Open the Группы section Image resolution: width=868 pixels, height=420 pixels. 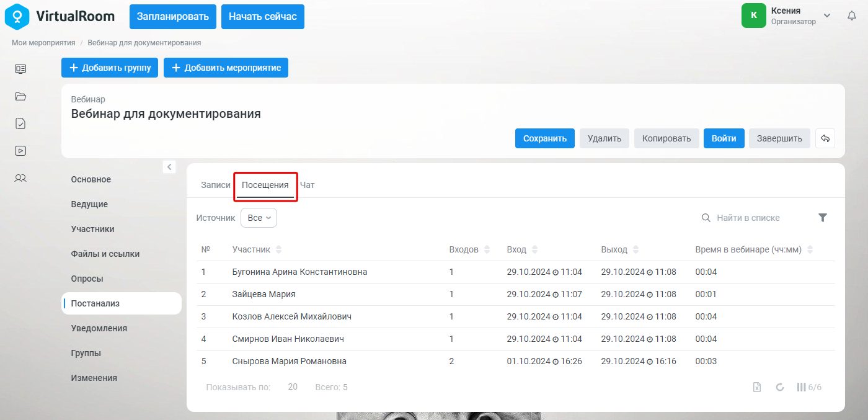(86, 353)
